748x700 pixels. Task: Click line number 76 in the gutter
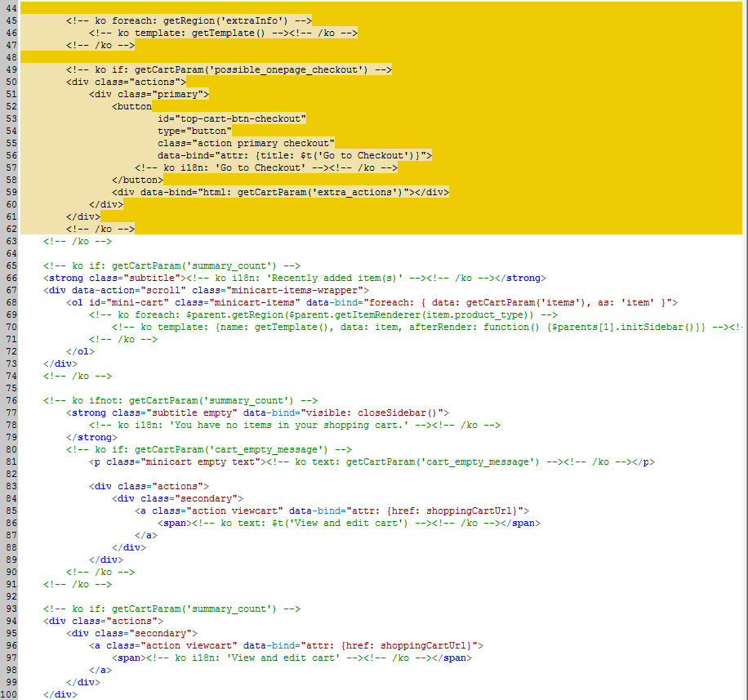pyautogui.click(x=10, y=400)
